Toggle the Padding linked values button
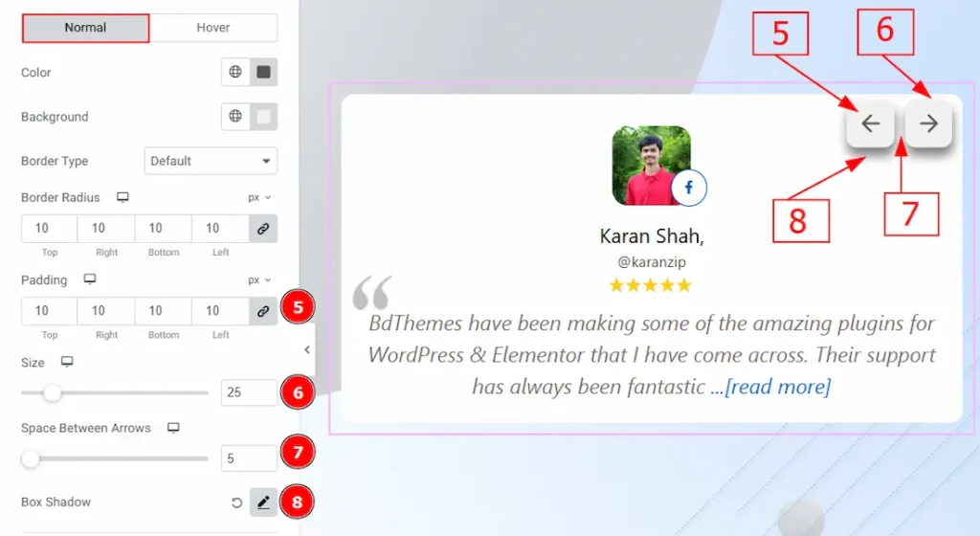Viewport: 980px width, 536px height. click(x=263, y=311)
